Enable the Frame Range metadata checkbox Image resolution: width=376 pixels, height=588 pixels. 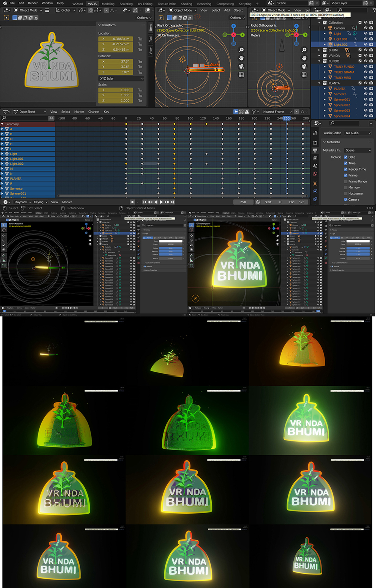coord(346,181)
